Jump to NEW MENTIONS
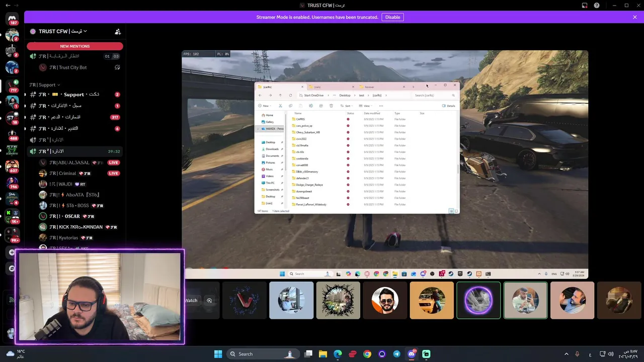 75,46
